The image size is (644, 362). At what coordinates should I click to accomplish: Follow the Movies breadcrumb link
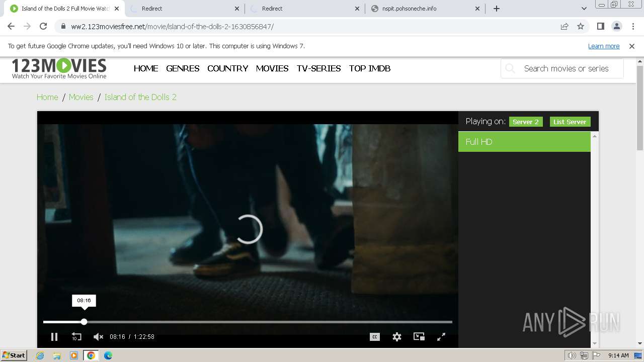pyautogui.click(x=81, y=97)
